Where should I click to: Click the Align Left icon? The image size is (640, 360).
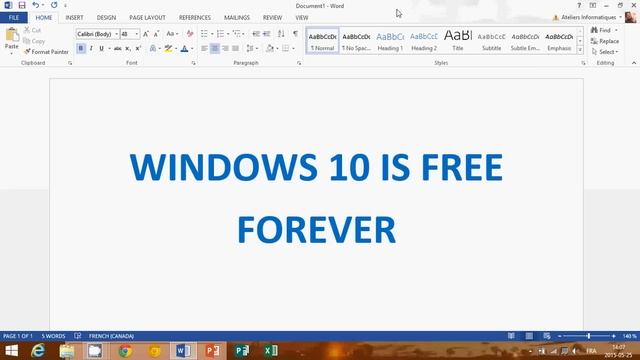point(204,49)
